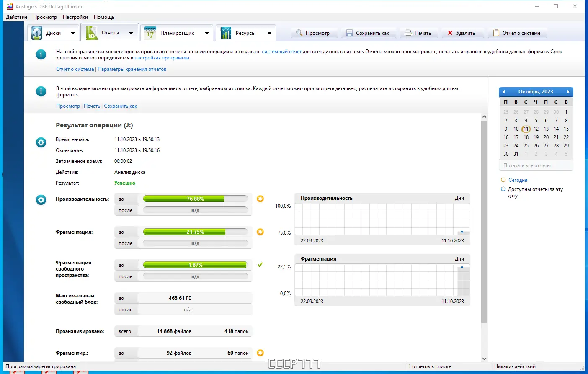Click the scroll up arrow of the report scrollbar

(x=485, y=117)
